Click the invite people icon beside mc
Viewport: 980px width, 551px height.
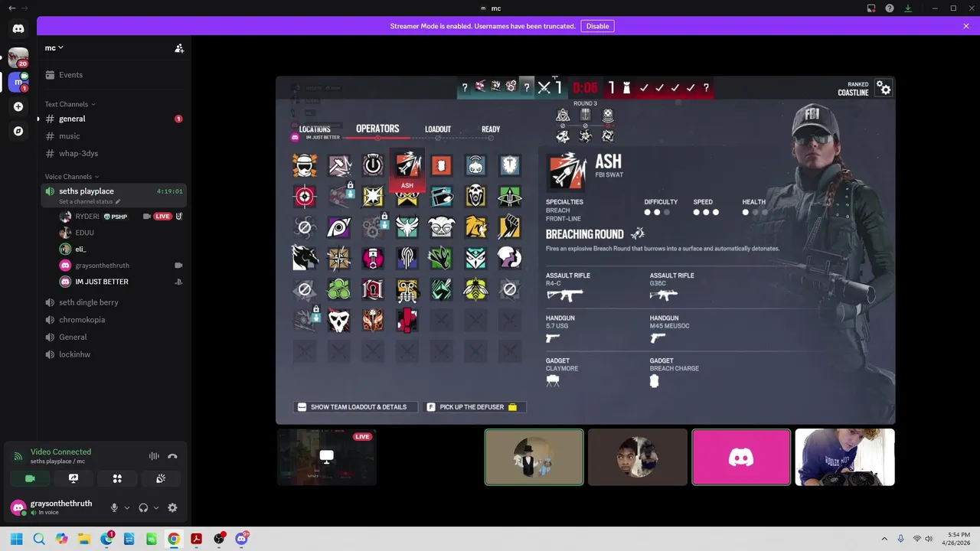coord(178,48)
